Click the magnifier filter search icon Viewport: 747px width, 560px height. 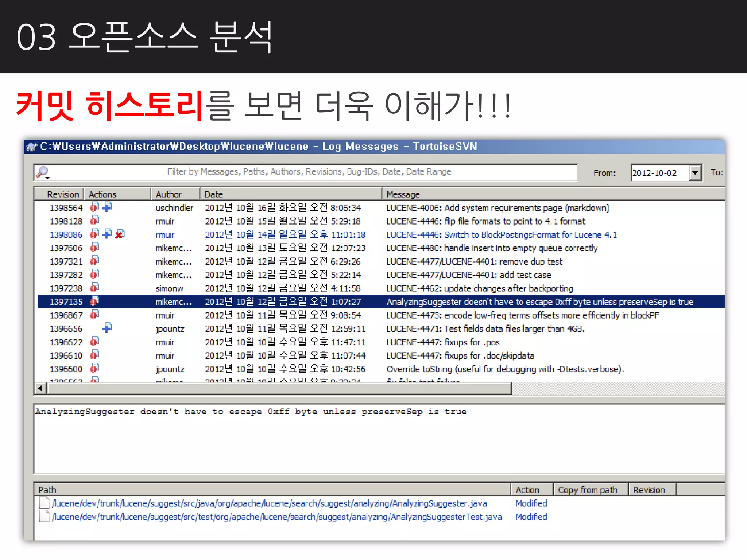pyautogui.click(x=43, y=172)
